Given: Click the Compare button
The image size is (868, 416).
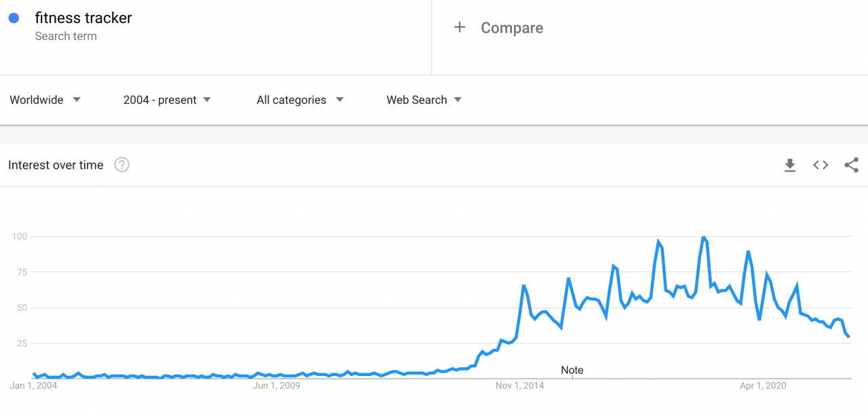Looking at the screenshot, I should pos(498,28).
